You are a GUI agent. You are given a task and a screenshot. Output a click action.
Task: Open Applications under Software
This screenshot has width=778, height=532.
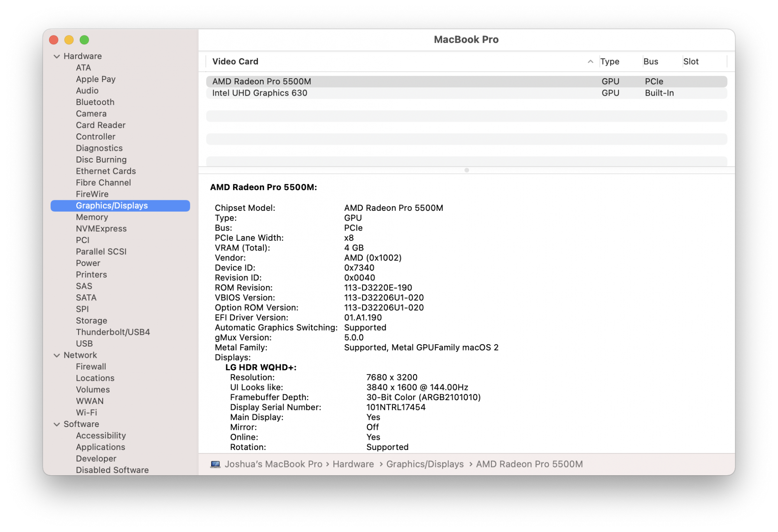[x=100, y=447]
